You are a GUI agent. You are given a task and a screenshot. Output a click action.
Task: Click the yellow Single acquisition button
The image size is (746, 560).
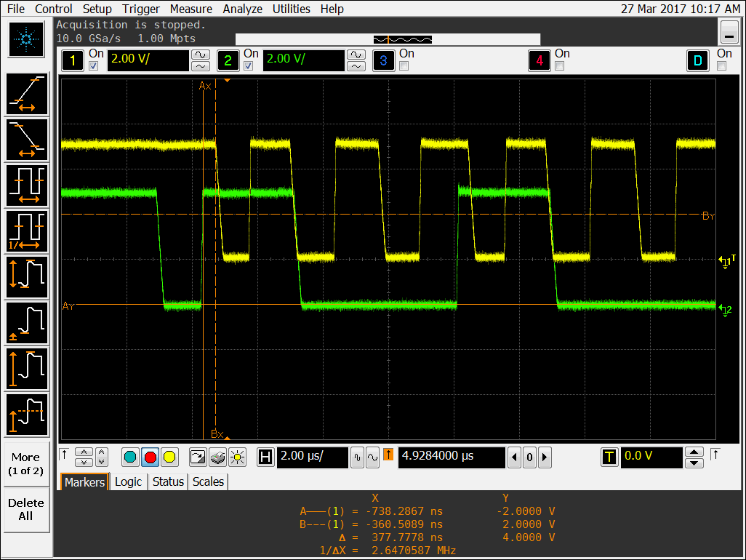pos(169,457)
